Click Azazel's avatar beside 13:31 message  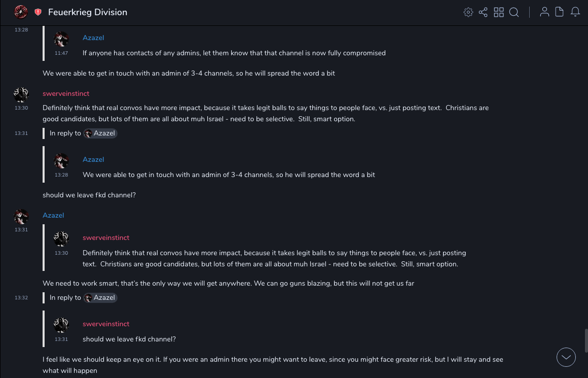coord(21,217)
